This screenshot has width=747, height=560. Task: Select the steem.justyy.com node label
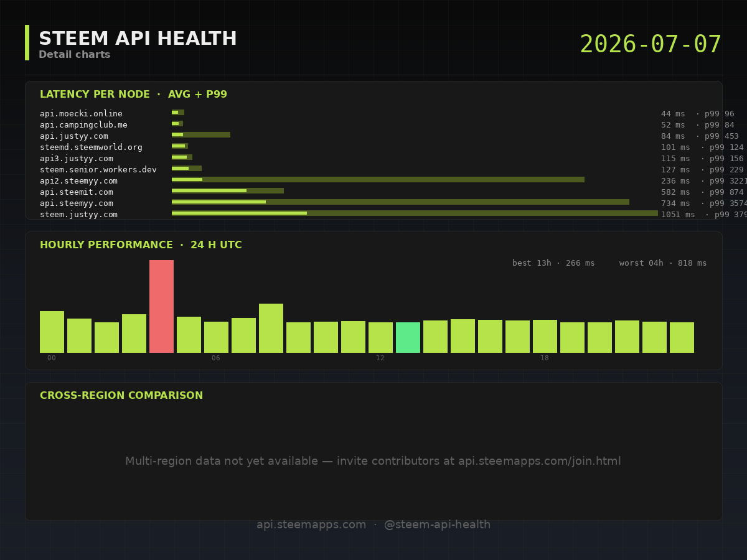pyautogui.click(x=78, y=215)
